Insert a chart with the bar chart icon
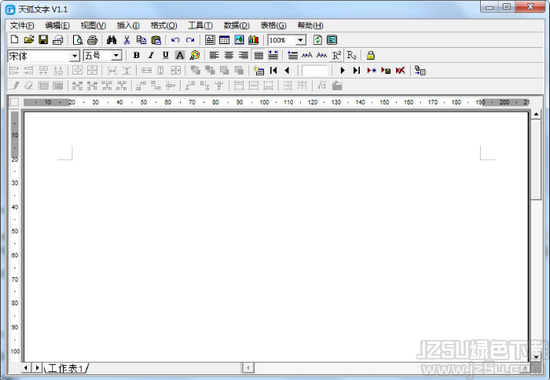The image size is (550, 380). [x=253, y=40]
